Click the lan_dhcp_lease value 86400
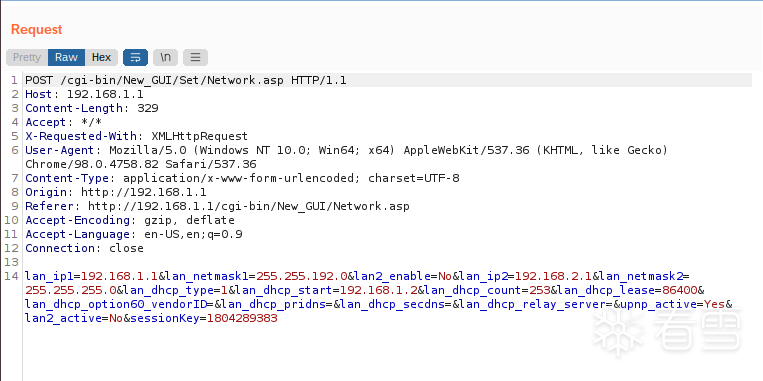The width and height of the screenshot is (763, 381). (x=679, y=290)
